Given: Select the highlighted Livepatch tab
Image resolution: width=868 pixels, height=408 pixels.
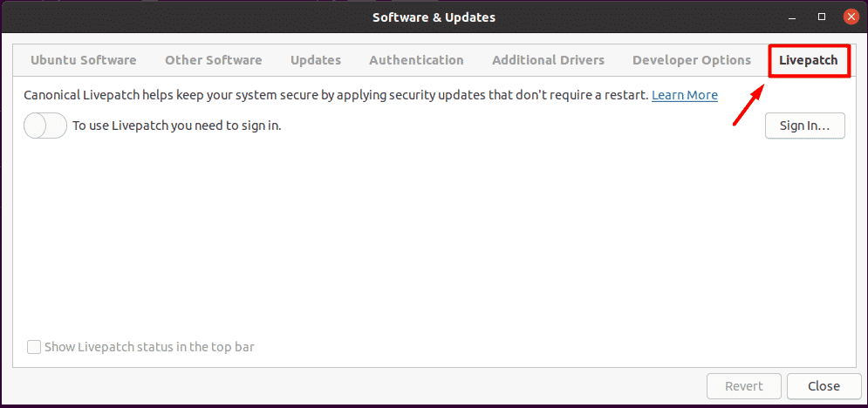Looking at the screenshot, I should (808, 60).
